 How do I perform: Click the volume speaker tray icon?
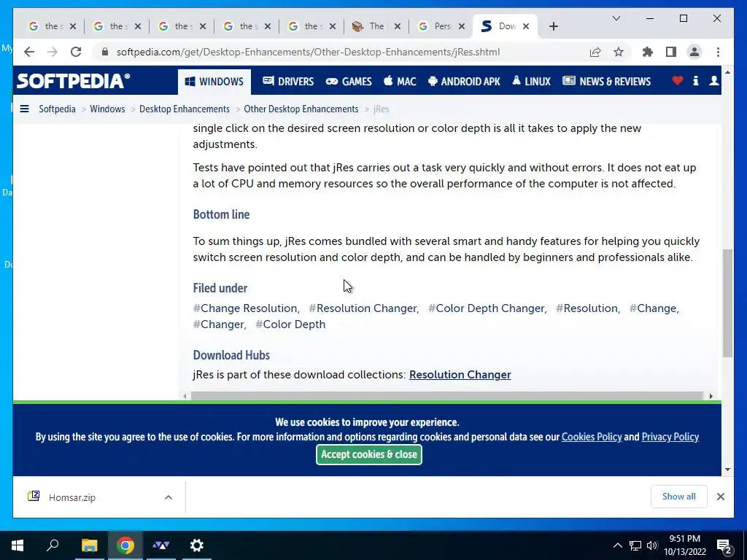tap(652, 545)
